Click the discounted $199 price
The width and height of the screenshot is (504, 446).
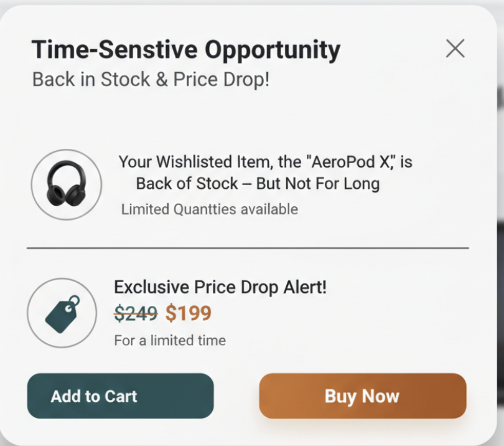pos(189,313)
